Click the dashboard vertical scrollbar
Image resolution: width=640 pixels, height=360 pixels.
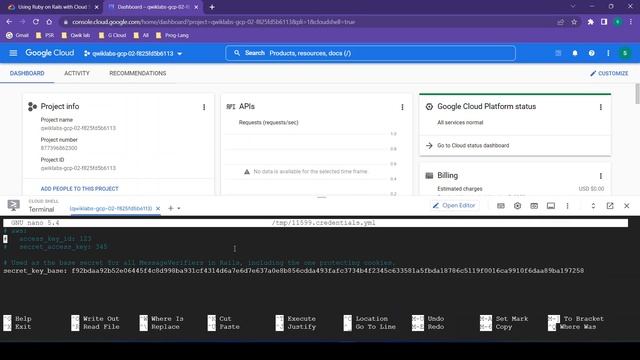(637, 94)
